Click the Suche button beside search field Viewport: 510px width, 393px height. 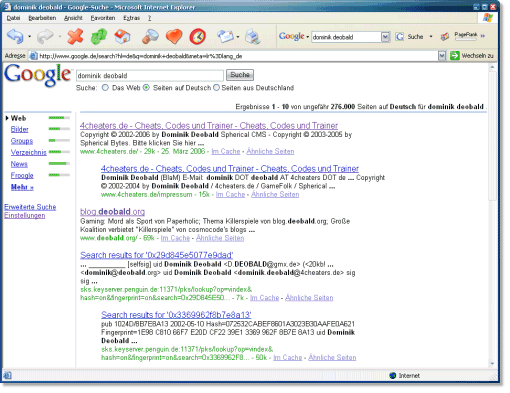tap(240, 75)
